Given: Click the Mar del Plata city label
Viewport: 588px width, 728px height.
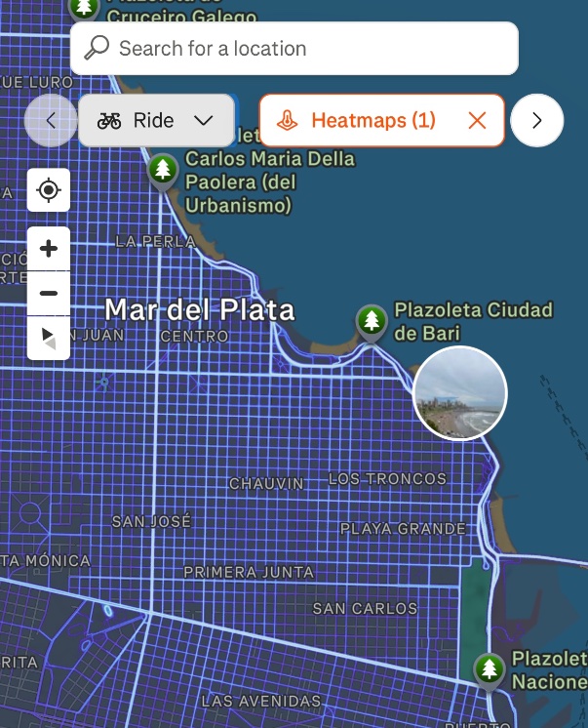Looking at the screenshot, I should [200, 309].
